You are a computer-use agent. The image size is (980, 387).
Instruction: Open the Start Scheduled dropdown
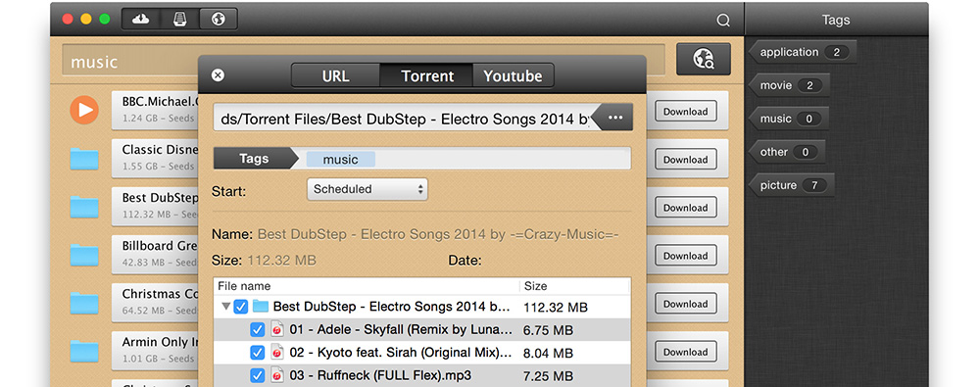[367, 189]
